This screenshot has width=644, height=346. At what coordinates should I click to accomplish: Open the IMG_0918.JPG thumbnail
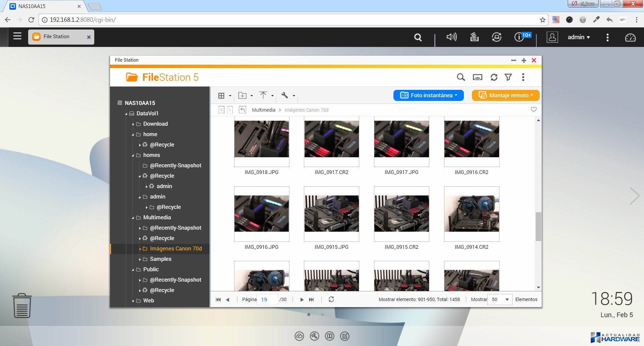tap(262, 139)
